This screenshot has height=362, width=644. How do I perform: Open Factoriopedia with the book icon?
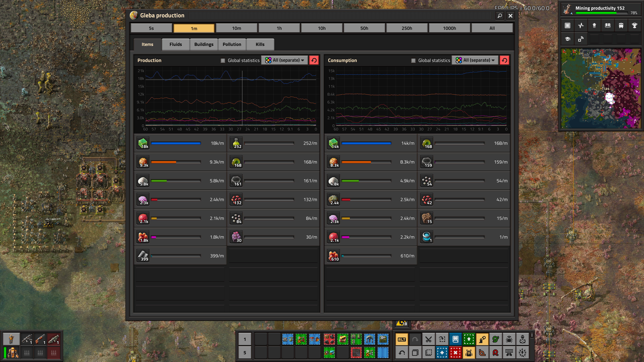(607, 25)
